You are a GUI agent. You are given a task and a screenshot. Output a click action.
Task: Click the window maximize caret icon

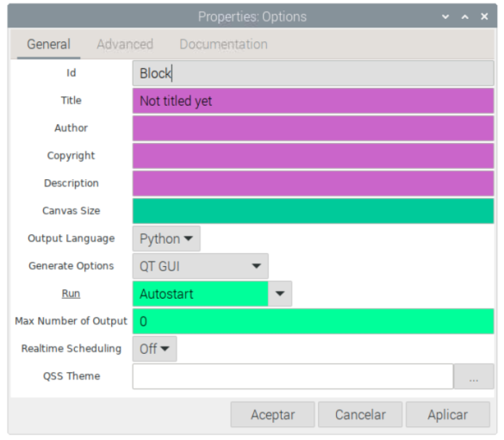click(464, 16)
